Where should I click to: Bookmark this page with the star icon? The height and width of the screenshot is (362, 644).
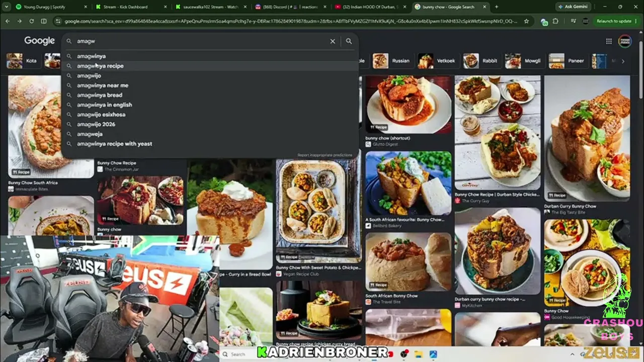(526, 21)
